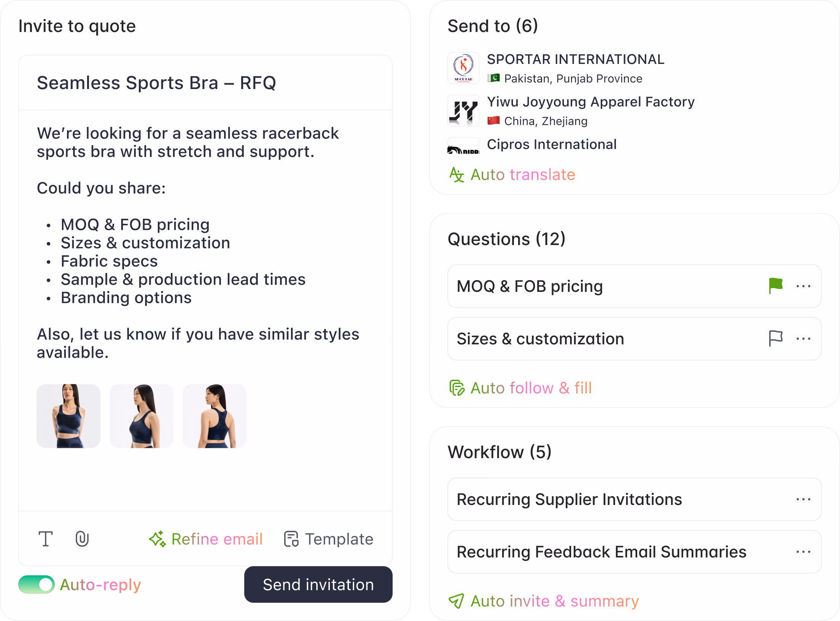
Task: Select the Recurring Supplier Invitations workflow
Action: click(x=569, y=499)
